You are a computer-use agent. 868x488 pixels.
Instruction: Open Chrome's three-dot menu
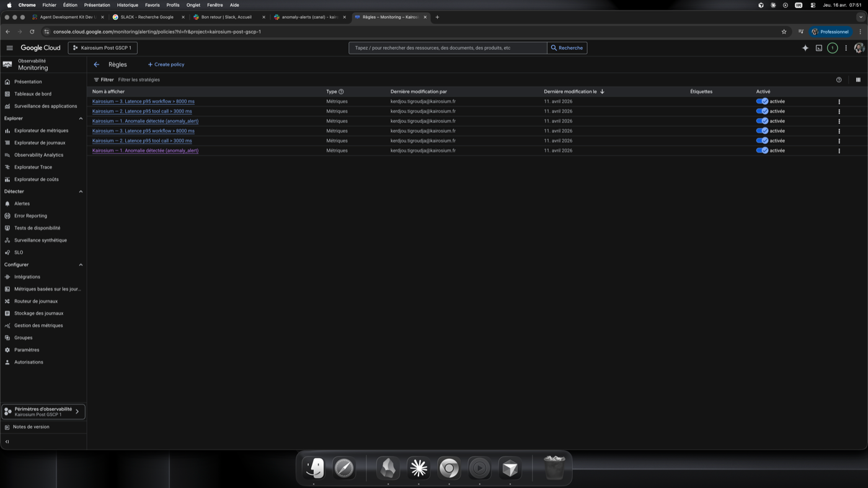(x=860, y=32)
